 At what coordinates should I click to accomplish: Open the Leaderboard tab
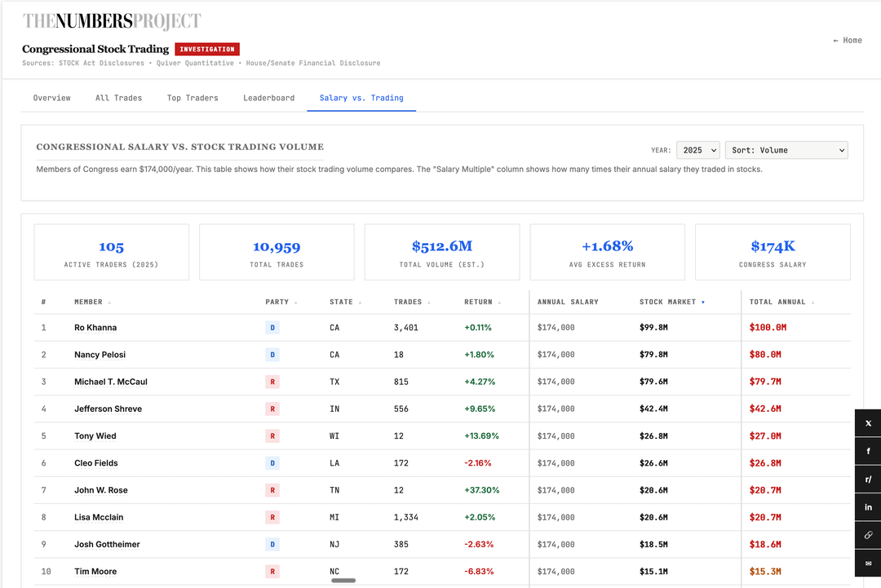tap(268, 98)
